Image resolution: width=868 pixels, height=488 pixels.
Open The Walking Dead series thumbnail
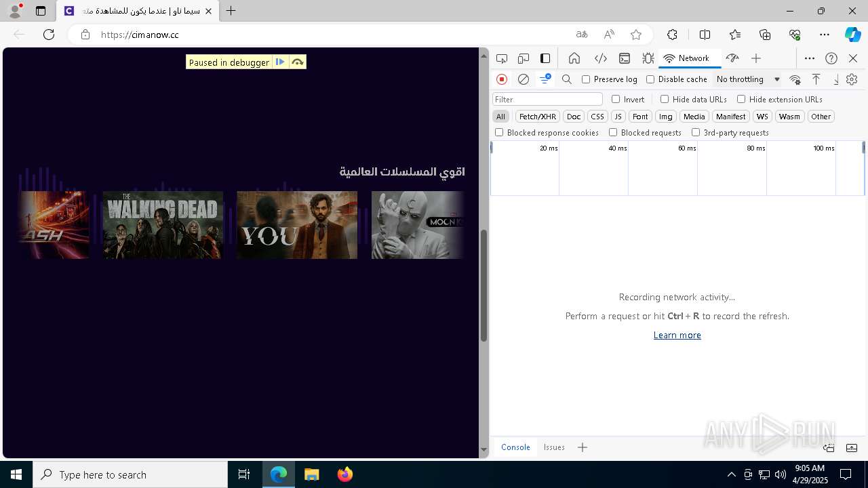[x=163, y=225]
